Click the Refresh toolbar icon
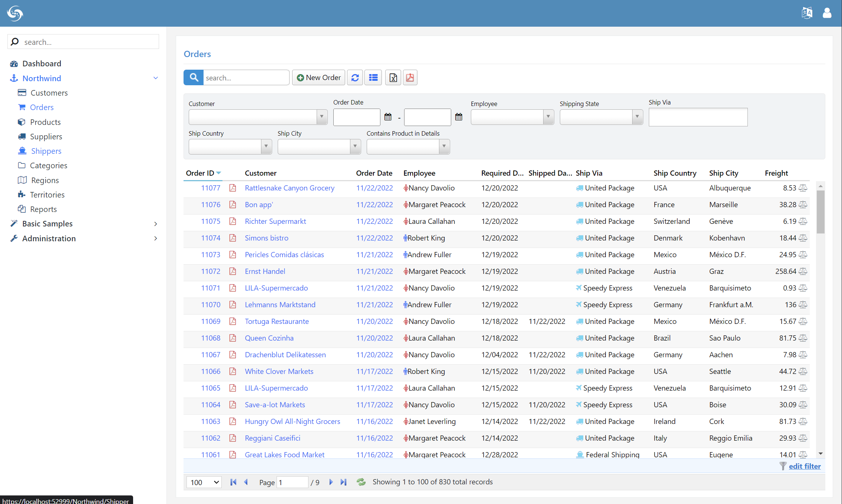This screenshot has width=842, height=504. [x=355, y=77]
